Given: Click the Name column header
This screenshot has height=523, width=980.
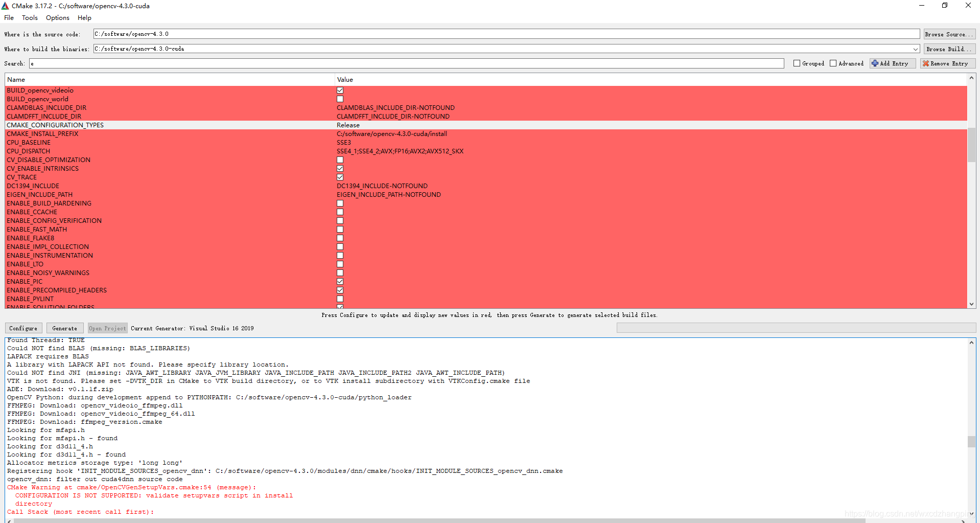Looking at the screenshot, I should click(170, 80).
